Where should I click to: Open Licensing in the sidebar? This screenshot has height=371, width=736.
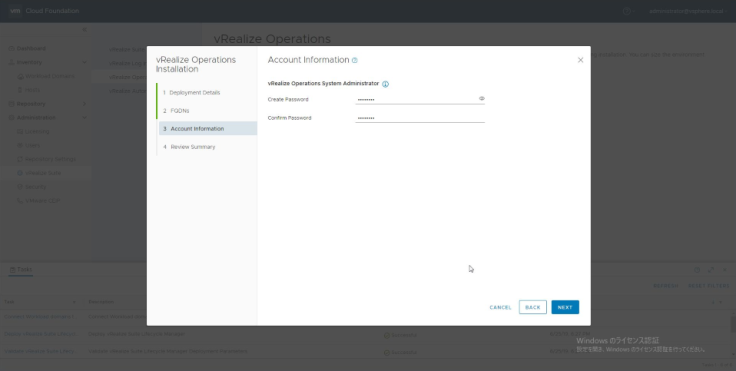coord(37,131)
